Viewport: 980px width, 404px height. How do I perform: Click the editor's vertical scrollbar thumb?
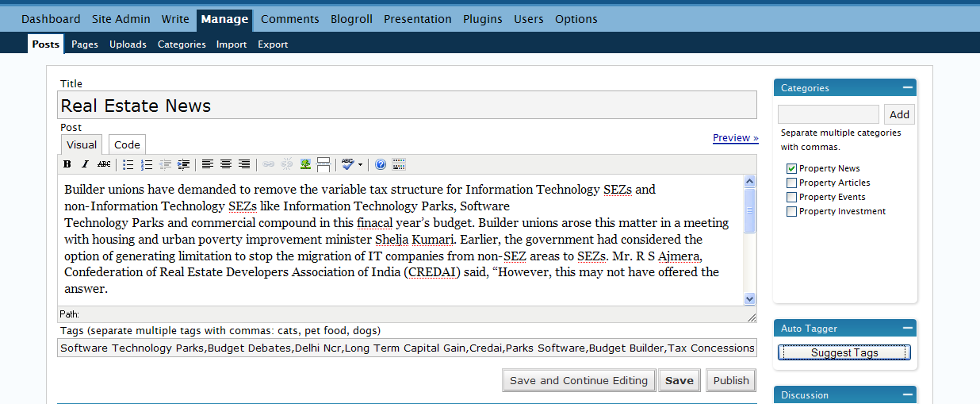(x=750, y=210)
